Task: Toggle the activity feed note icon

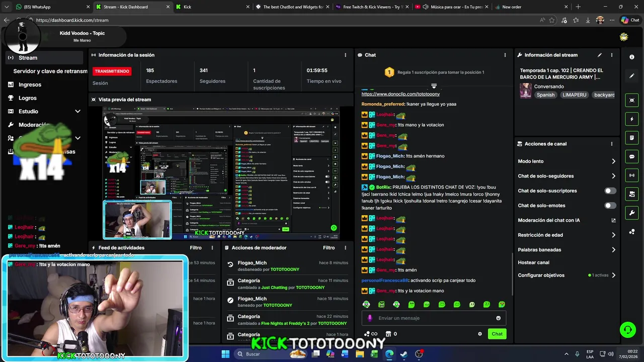Action: pos(632,138)
